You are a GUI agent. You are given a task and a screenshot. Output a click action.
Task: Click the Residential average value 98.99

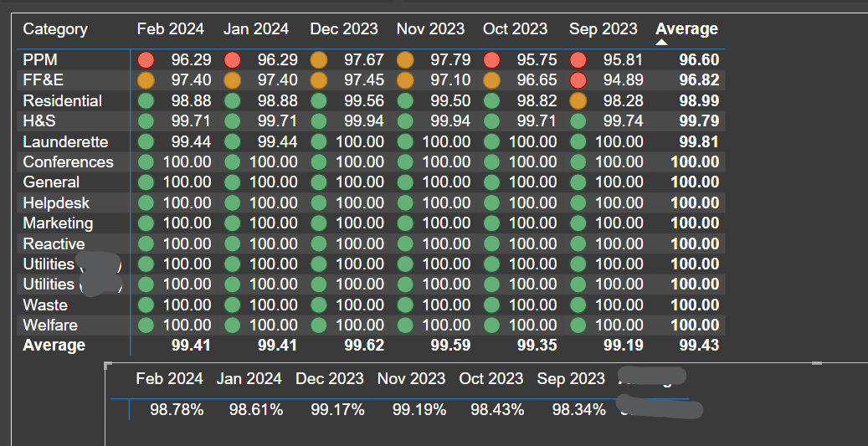(x=699, y=100)
